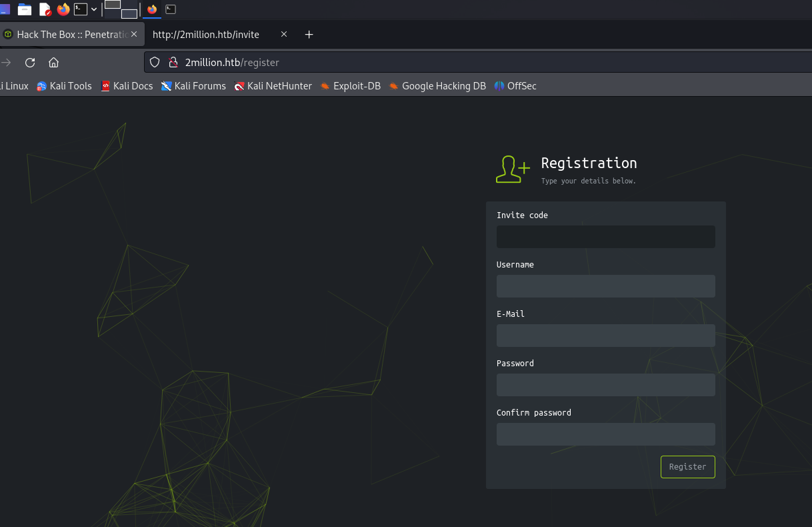Close the 2million.htb/invite tab
The image size is (812, 527).
284,35
